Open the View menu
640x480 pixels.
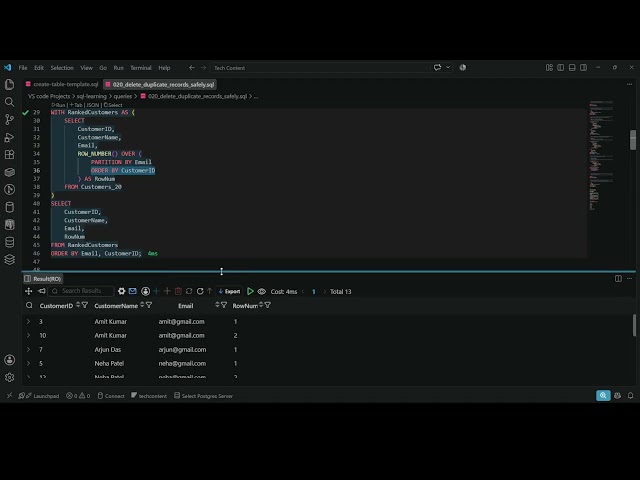pyautogui.click(x=86, y=68)
